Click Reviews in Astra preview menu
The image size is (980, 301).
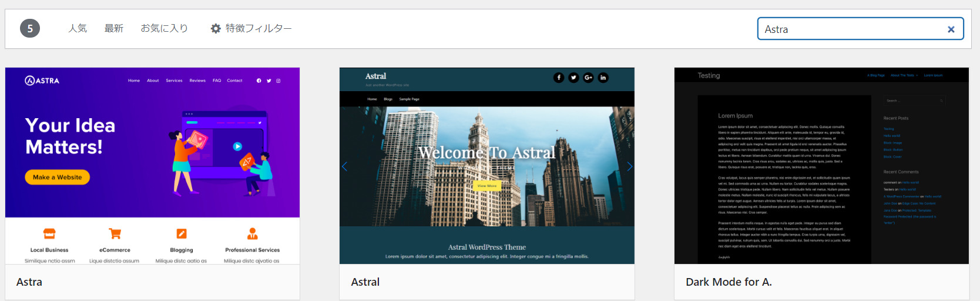(x=197, y=81)
